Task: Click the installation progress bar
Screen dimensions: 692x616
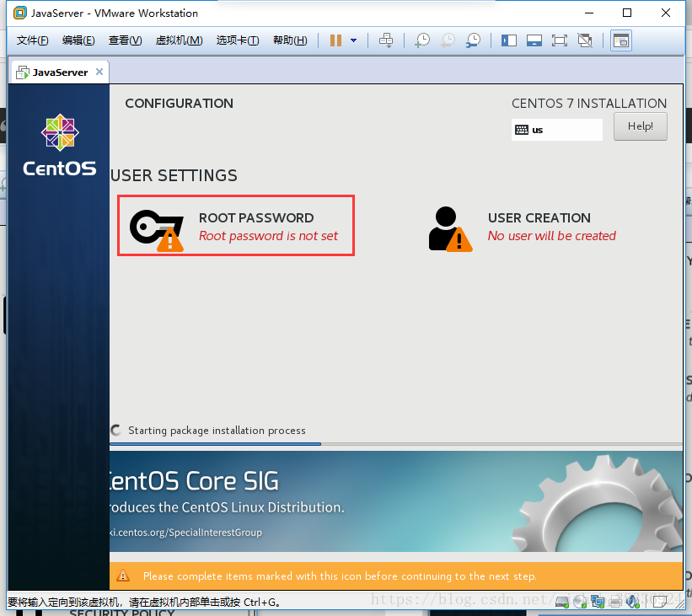Action: coord(396,444)
